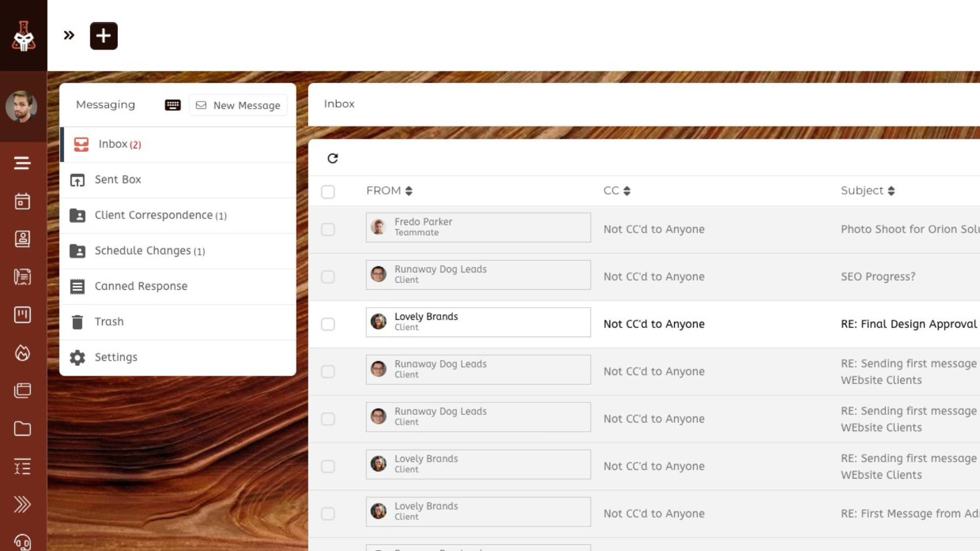Open the SEO Progress? message
Viewport: 980px width, 551px height.
point(878,277)
